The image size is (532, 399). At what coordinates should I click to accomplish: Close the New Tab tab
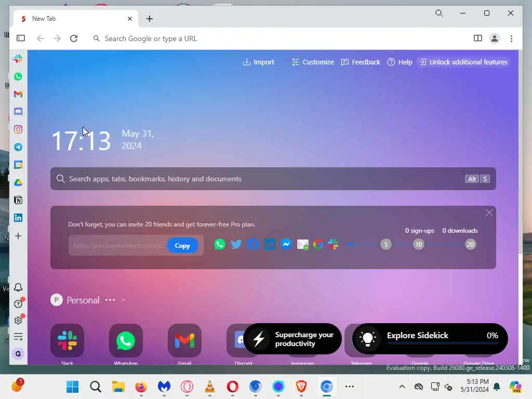click(x=129, y=19)
